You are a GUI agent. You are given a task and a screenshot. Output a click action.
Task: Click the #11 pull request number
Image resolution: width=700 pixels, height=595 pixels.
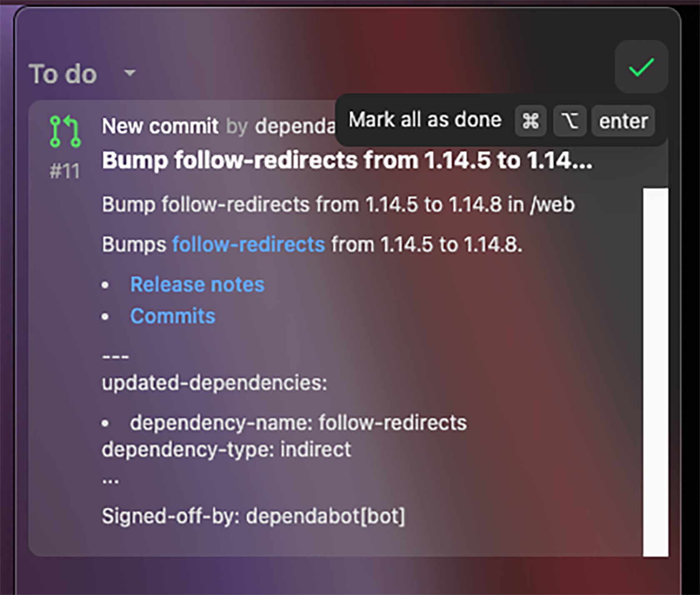tap(65, 171)
